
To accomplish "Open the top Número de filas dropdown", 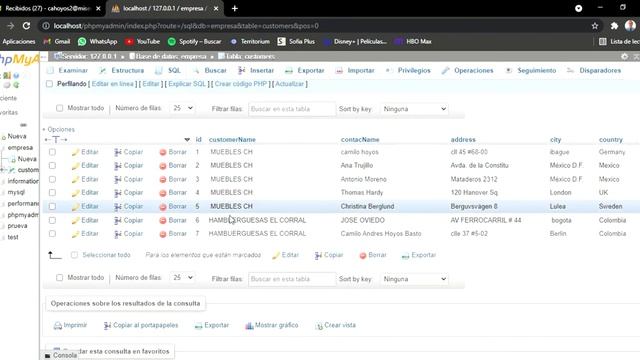I will coord(182,108).
